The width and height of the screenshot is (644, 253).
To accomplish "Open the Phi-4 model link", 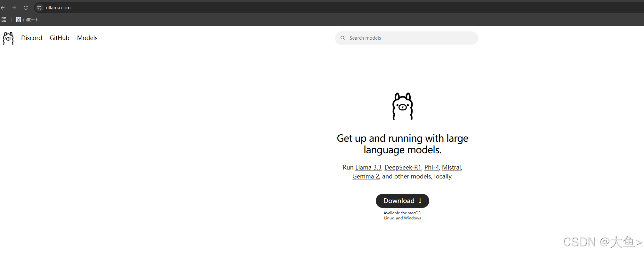I will 431,167.
